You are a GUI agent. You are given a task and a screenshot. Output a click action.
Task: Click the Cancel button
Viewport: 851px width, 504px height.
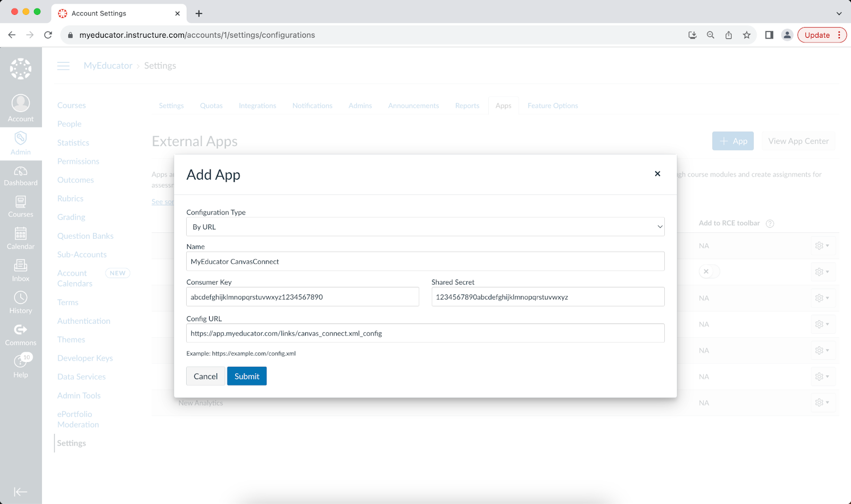[205, 376]
